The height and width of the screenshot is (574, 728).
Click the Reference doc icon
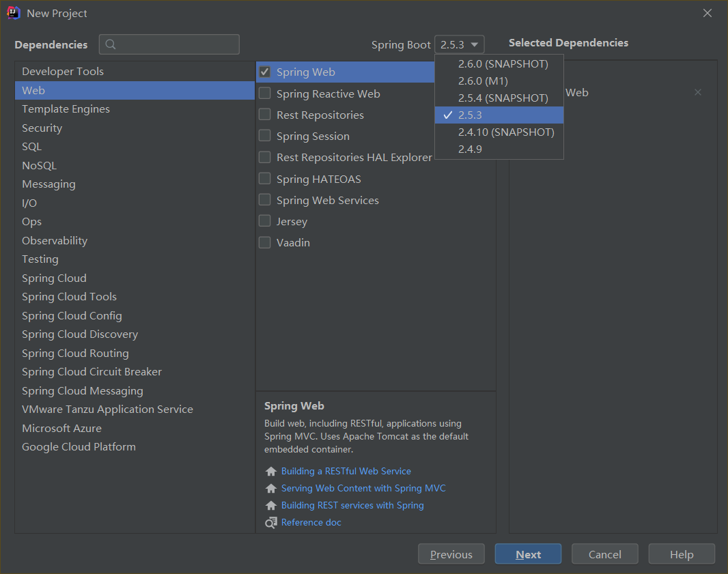click(x=271, y=523)
